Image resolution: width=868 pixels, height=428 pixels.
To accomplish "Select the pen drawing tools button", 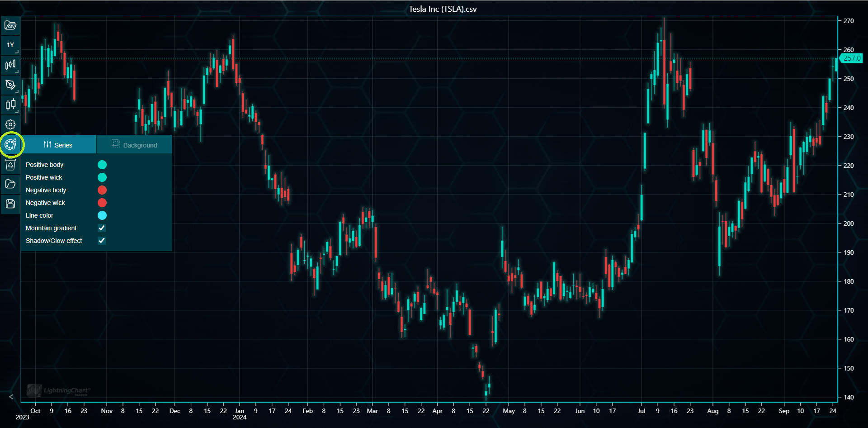I will point(10,85).
